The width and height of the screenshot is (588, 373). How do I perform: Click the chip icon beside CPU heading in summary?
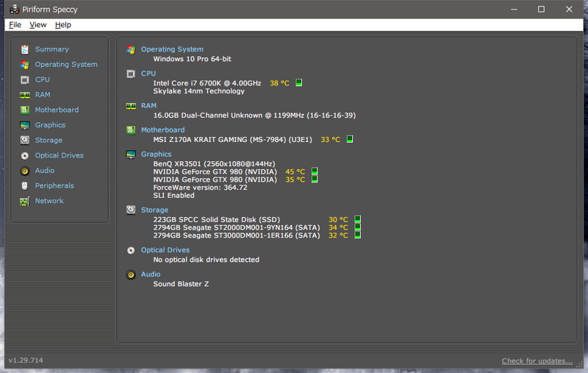click(x=131, y=74)
